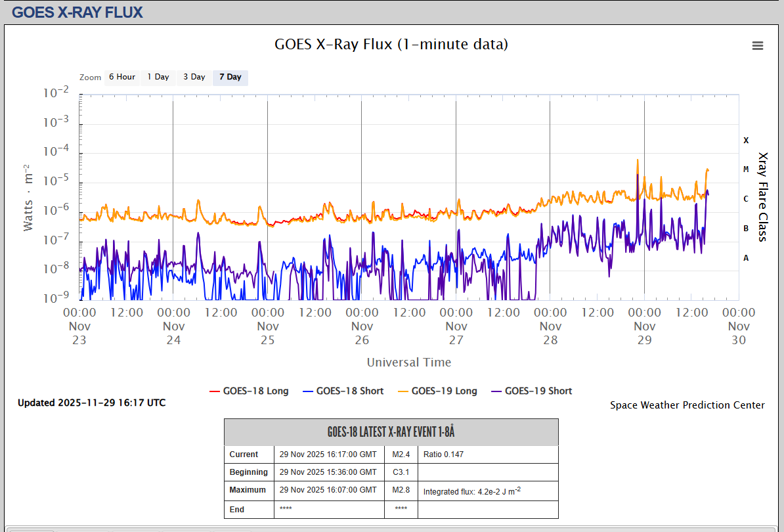Click the Maximum M2.8 flare class cell
Screen dimensions: 784x532
tap(401, 490)
